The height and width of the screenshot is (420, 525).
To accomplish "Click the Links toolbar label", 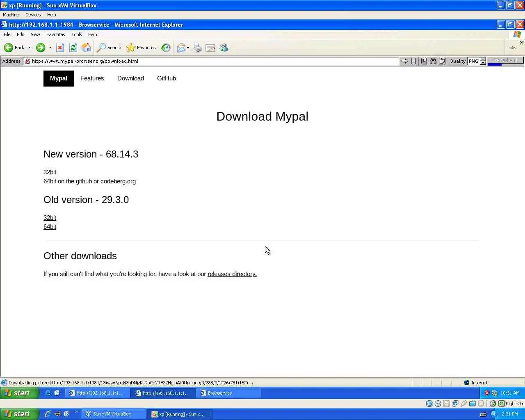I will (x=511, y=48).
